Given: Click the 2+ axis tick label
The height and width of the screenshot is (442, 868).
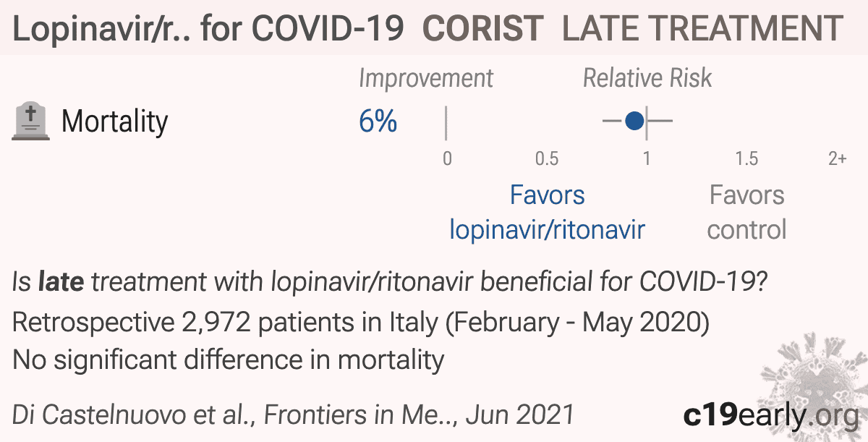Looking at the screenshot, I should click(837, 158).
